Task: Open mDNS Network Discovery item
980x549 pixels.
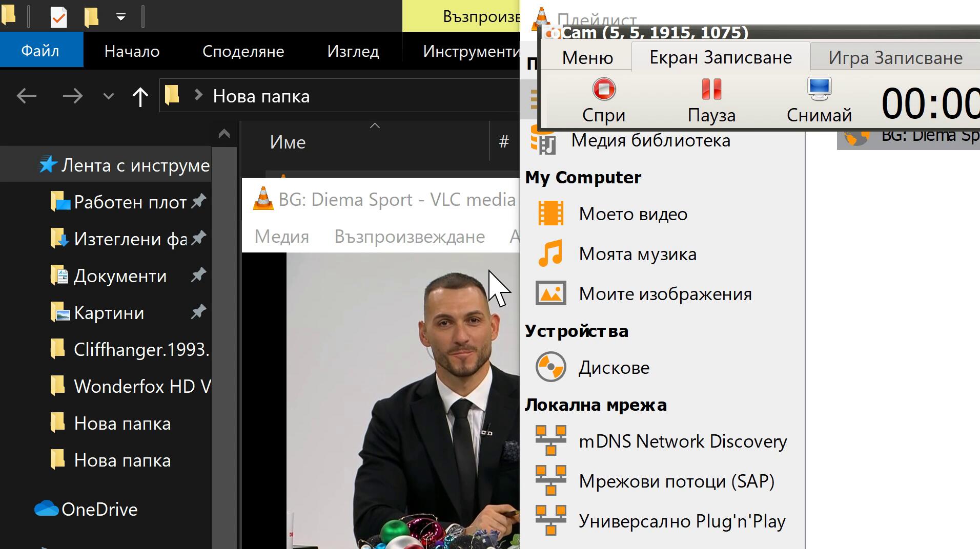Action: [682, 441]
